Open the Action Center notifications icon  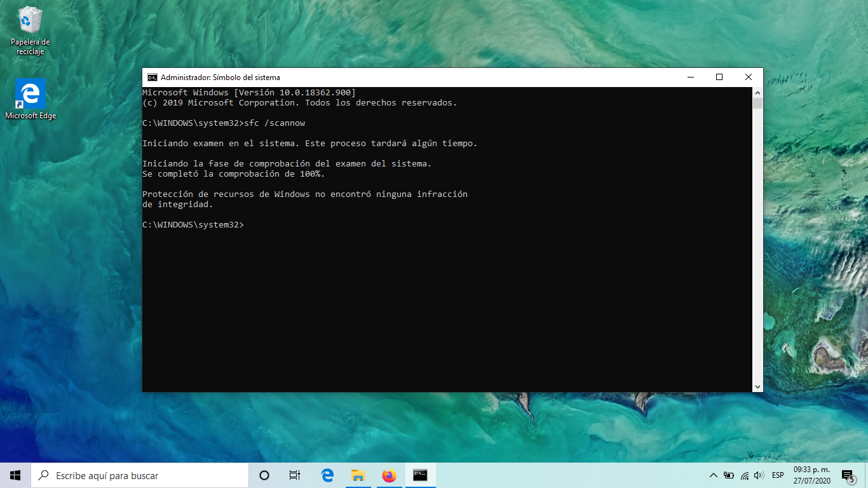(x=848, y=475)
